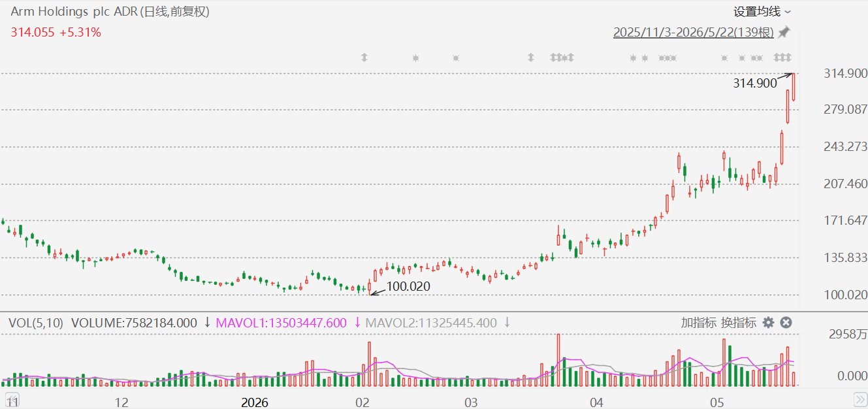Click the star event marker in mid-February
Screen dimensions: 868x409
pos(415,57)
